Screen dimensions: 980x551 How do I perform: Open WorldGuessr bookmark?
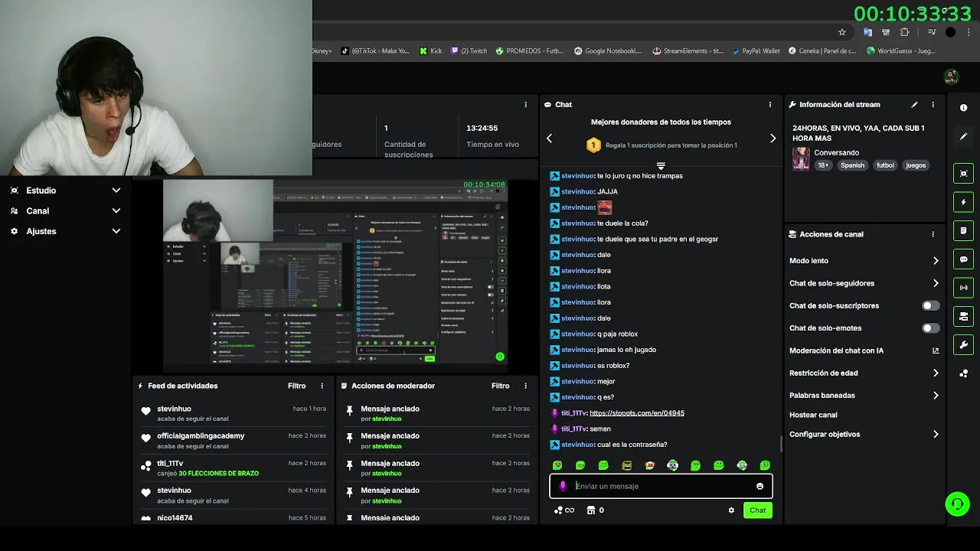[901, 51]
